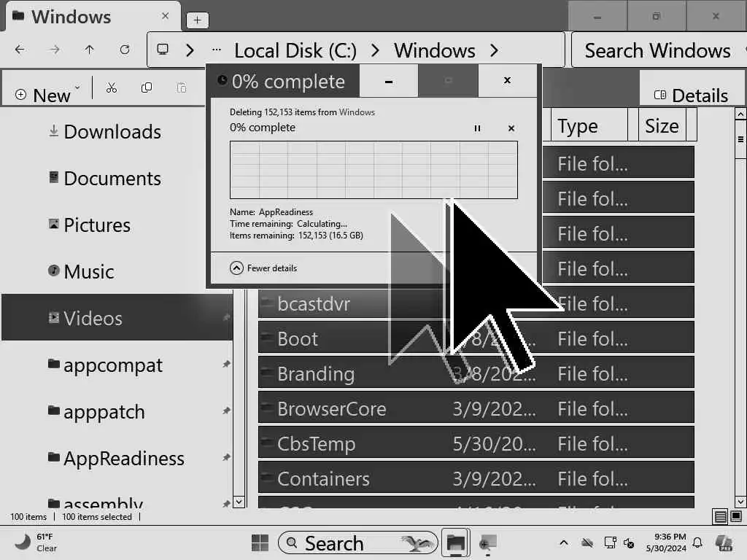Click the taskbar Search box
Viewport: 747px width, 560px height.
coord(357,542)
